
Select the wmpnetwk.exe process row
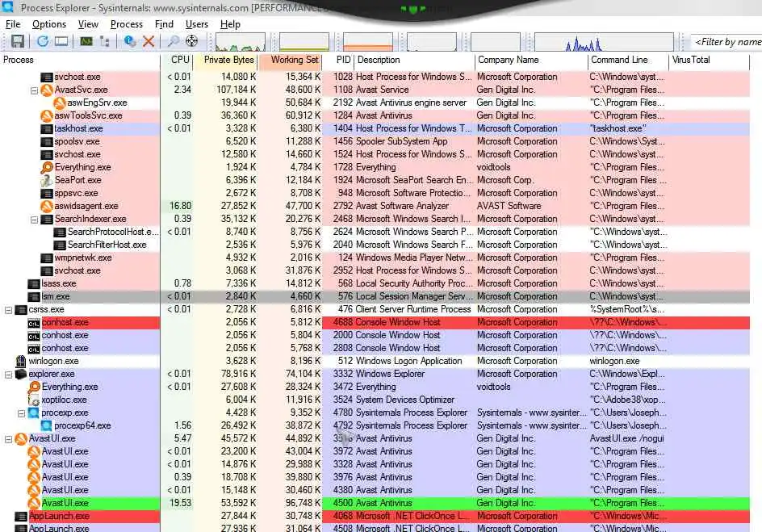(375, 258)
